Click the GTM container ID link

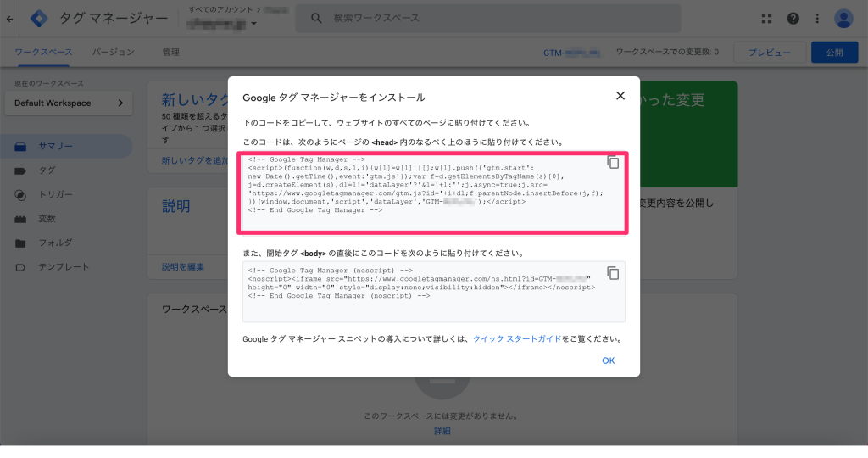[571, 53]
